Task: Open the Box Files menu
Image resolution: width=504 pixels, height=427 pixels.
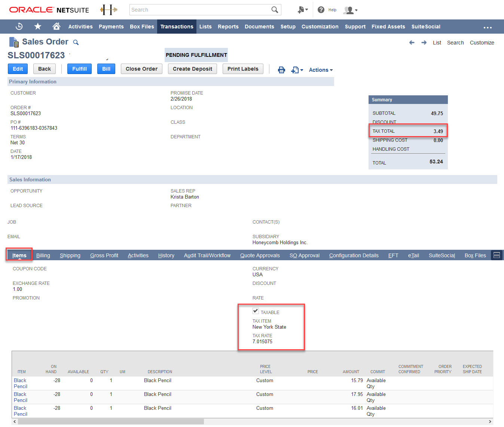Action: [142, 27]
